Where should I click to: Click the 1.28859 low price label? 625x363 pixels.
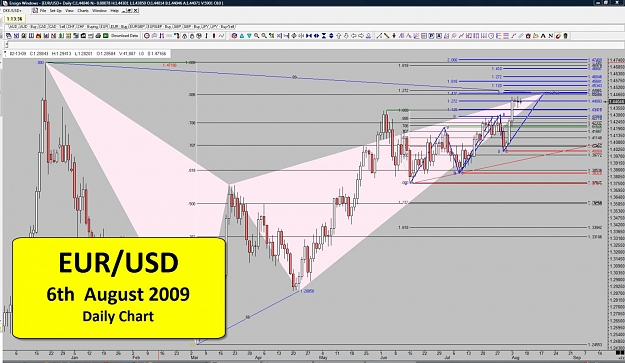coord(307,291)
